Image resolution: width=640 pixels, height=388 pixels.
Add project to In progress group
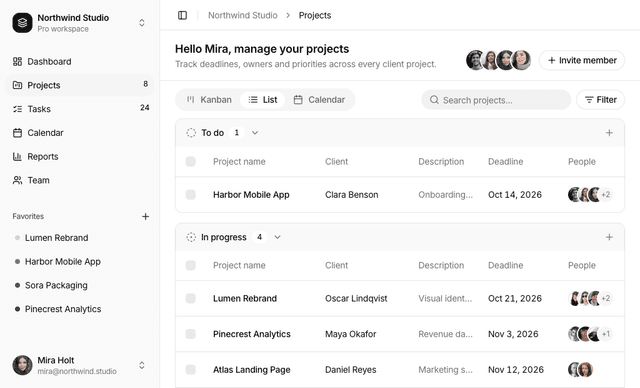click(x=609, y=237)
